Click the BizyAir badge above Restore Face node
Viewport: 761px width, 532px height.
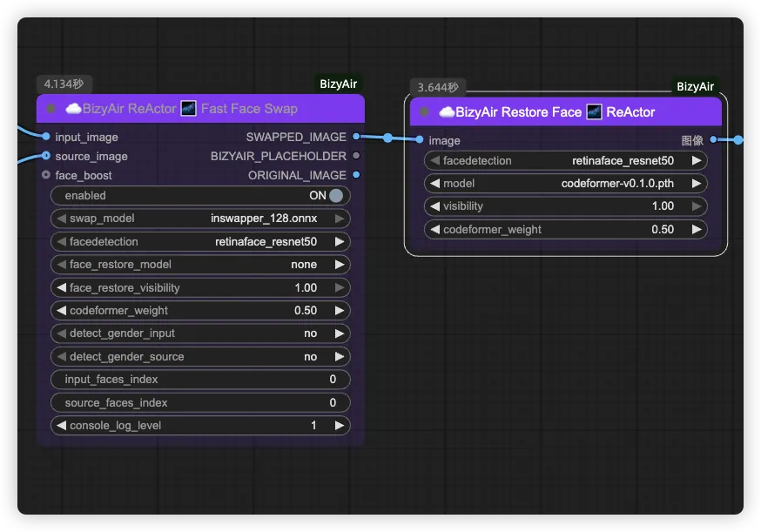point(695,87)
